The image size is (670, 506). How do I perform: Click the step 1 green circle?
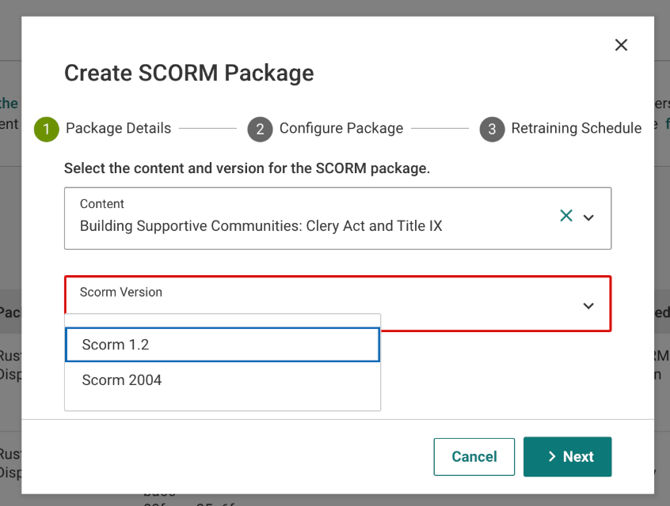click(x=46, y=129)
